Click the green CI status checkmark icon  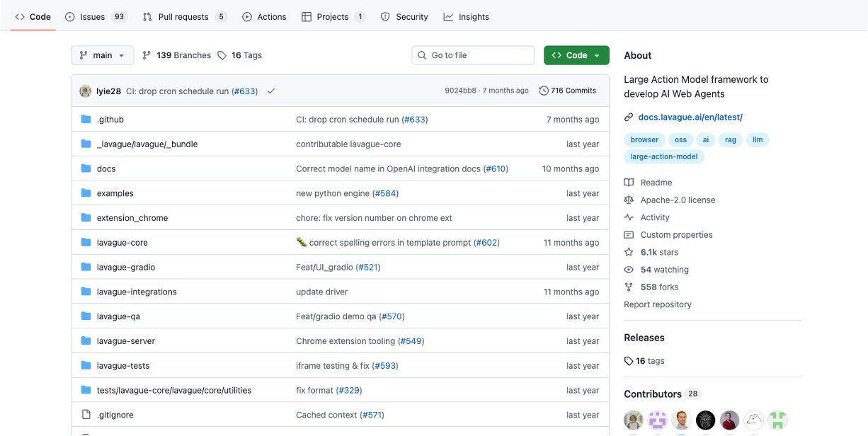(x=271, y=91)
